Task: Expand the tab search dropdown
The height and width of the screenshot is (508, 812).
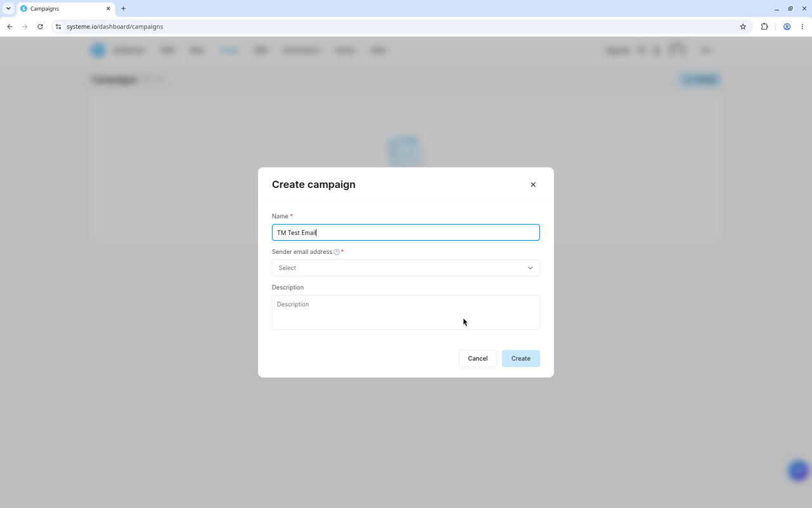Action: pyautogui.click(x=8, y=9)
